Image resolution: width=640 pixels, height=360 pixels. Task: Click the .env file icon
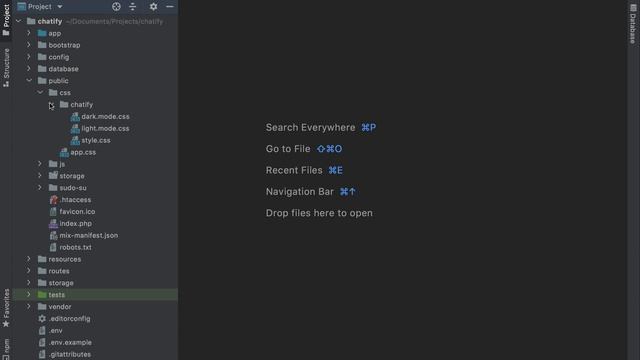pyautogui.click(x=42, y=331)
